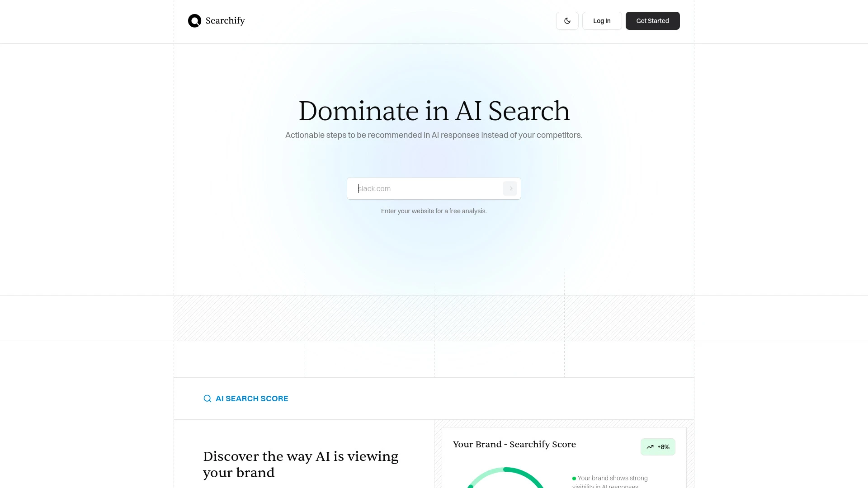Click the Enter your website for a free analysis text
The image size is (868, 488).
pos(434,211)
